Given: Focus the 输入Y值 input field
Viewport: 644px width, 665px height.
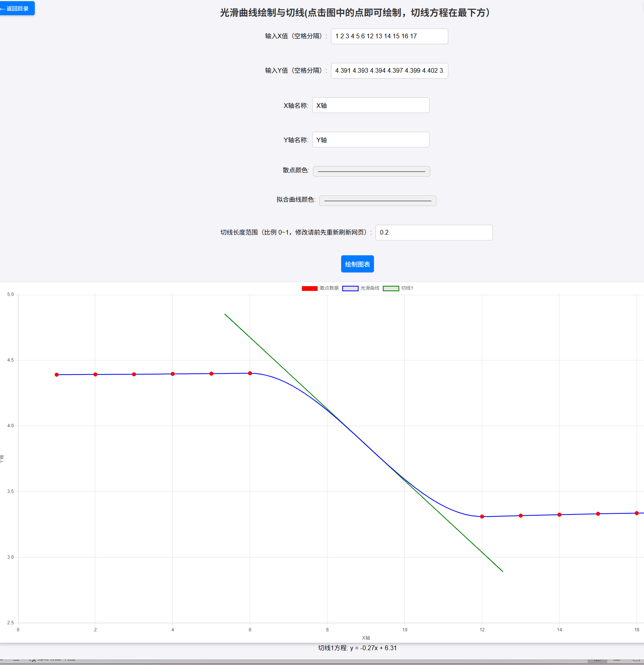Looking at the screenshot, I should tap(389, 71).
